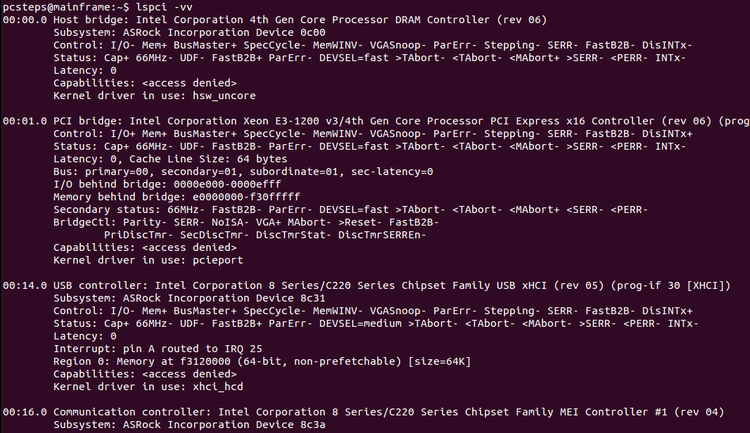Click the 'Secondary status' line
This screenshot has height=433, width=750.
coord(350,210)
